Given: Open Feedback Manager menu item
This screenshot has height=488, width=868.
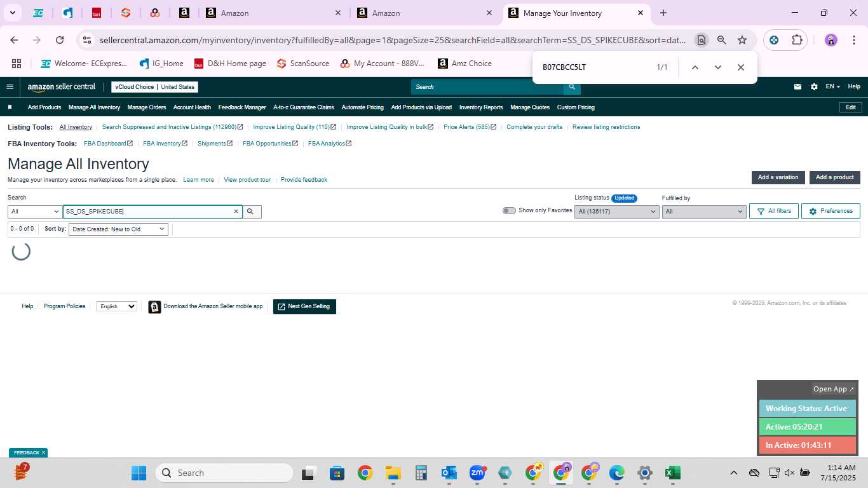Looking at the screenshot, I should pyautogui.click(x=242, y=107).
